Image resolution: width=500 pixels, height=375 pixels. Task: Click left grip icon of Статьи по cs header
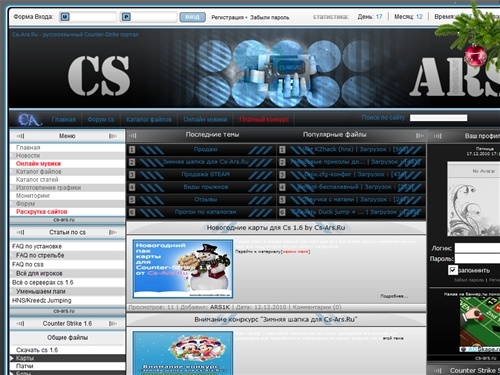click(x=20, y=232)
